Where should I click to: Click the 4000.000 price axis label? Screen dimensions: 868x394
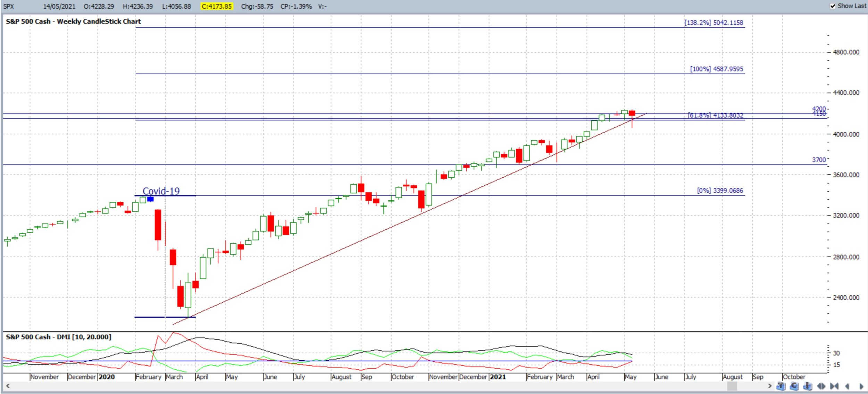pos(846,134)
